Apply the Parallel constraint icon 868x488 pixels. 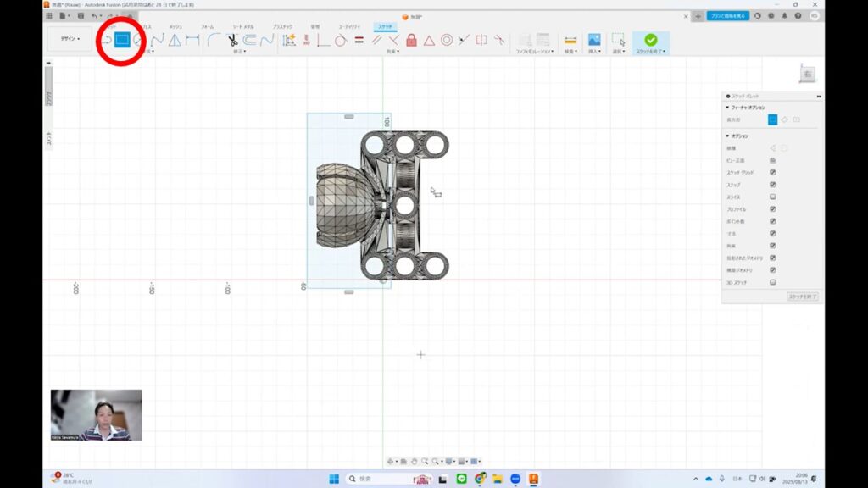tap(376, 40)
